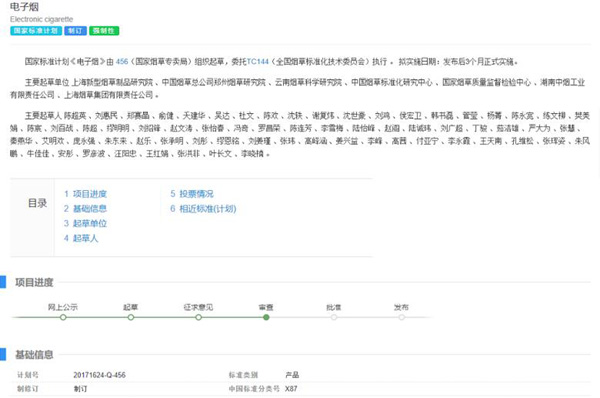Image resolution: width=600 pixels, height=398 pixels.
Task: Jump to 6 相近标准(计划) in contents
Action: (x=203, y=209)
